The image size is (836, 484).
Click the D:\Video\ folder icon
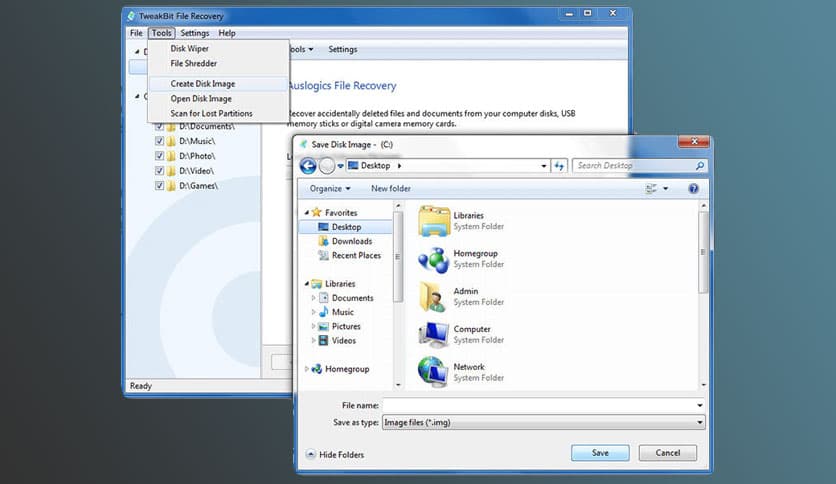[x=171, y=171]
